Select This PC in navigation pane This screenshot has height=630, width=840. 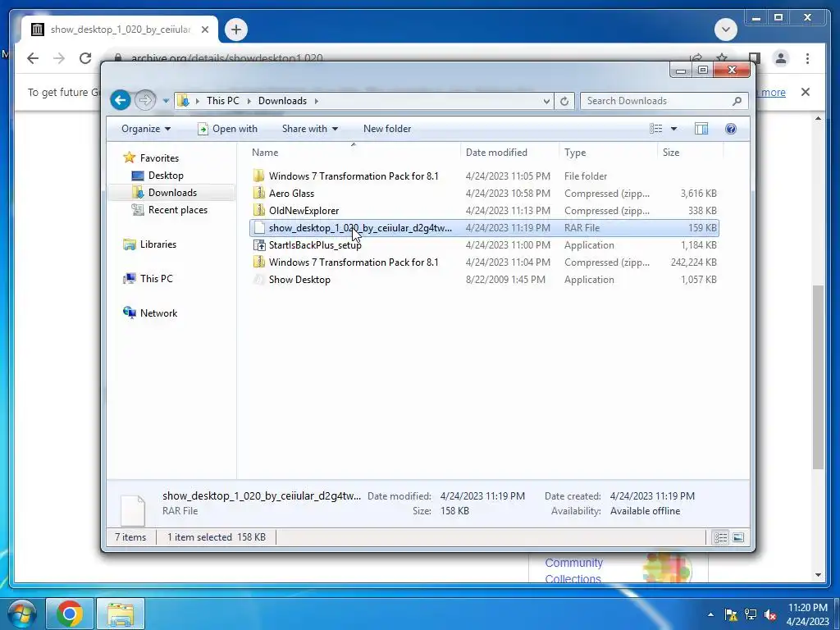pos(157,279)
